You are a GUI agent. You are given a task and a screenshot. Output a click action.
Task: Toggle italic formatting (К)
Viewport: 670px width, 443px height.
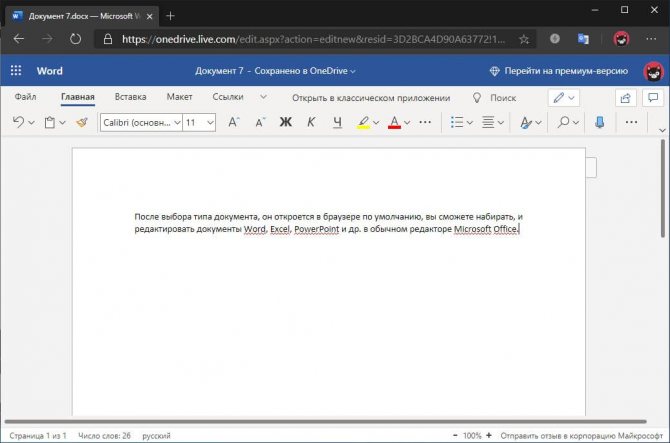coord(311,122)
